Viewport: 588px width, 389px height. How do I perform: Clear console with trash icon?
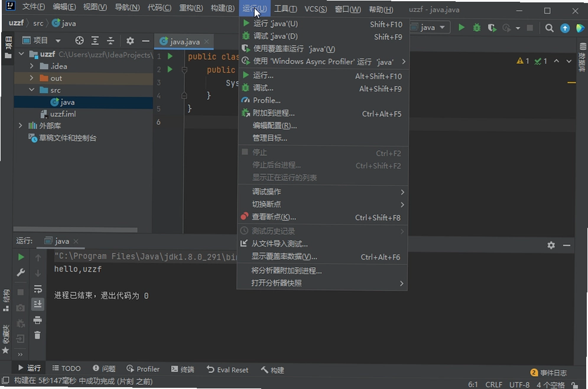(x=37, y=335)
